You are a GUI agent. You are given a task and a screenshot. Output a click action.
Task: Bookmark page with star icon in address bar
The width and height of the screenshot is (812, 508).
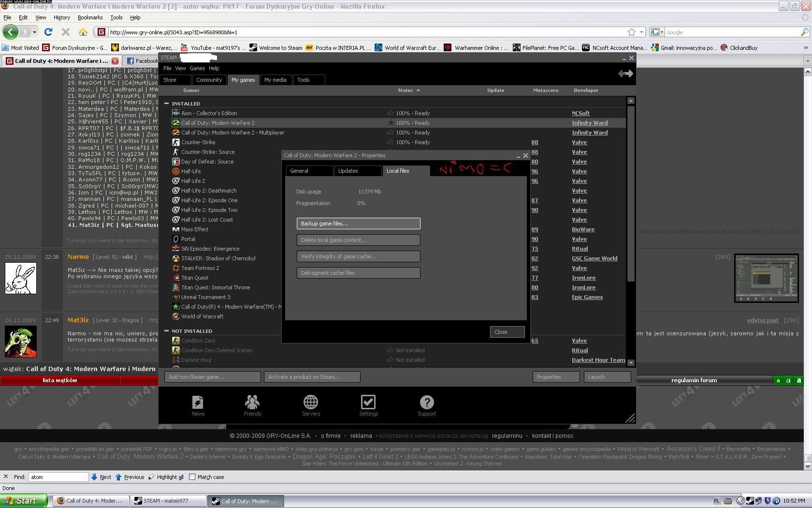pos(631,32)
